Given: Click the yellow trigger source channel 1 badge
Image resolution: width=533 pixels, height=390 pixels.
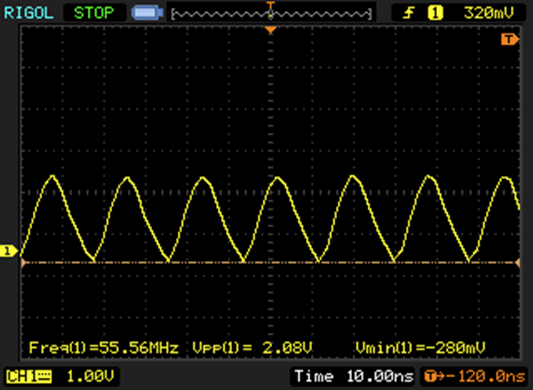Looking at the screenshot, I should (x=435, y=13).
